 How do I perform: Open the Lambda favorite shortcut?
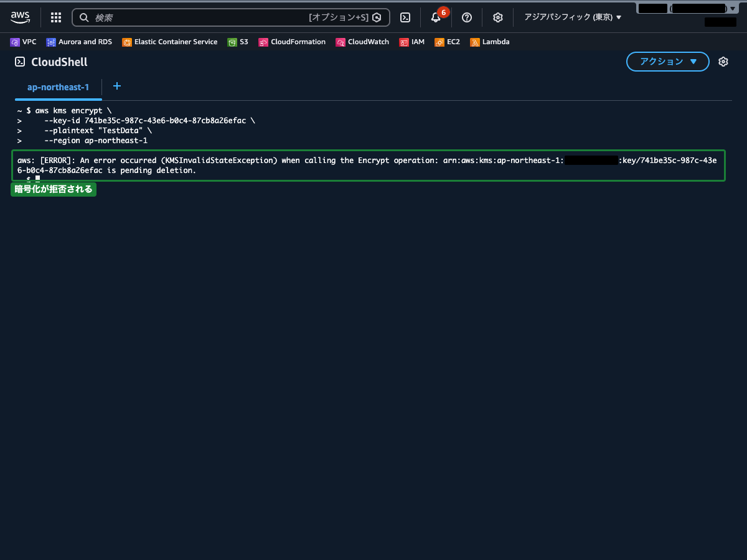pos(490,42)
